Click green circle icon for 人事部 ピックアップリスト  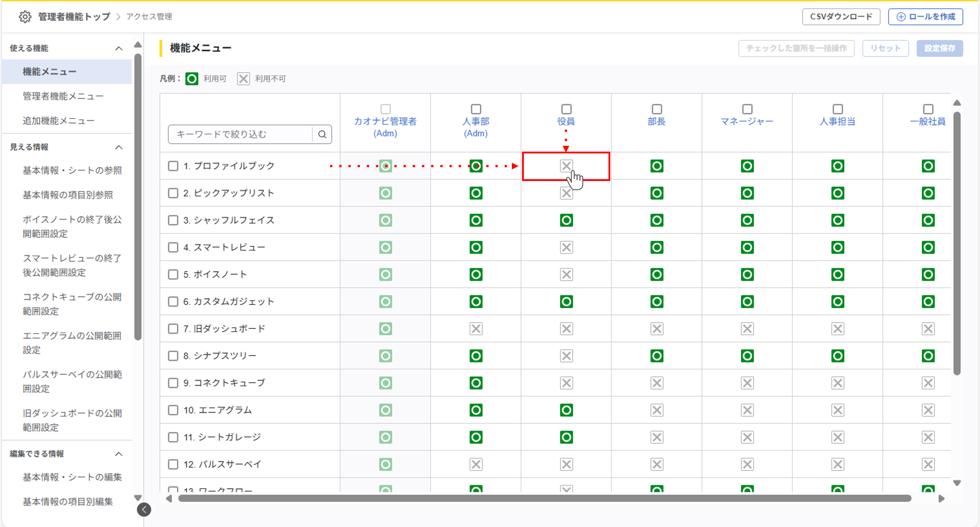[x=476, y=193]
